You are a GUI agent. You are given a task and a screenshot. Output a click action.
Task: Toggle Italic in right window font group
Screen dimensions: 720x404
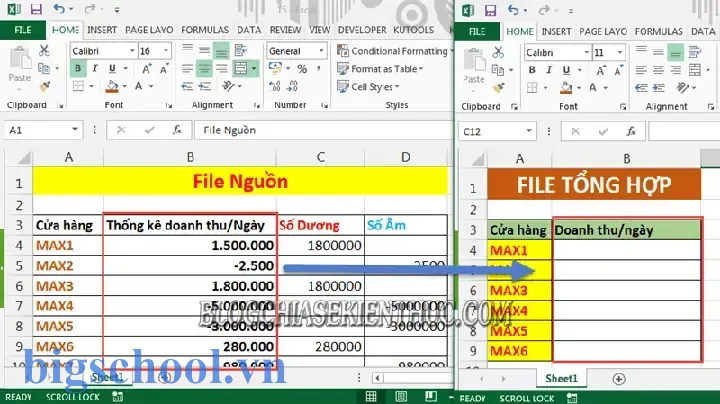click(549, 70)
